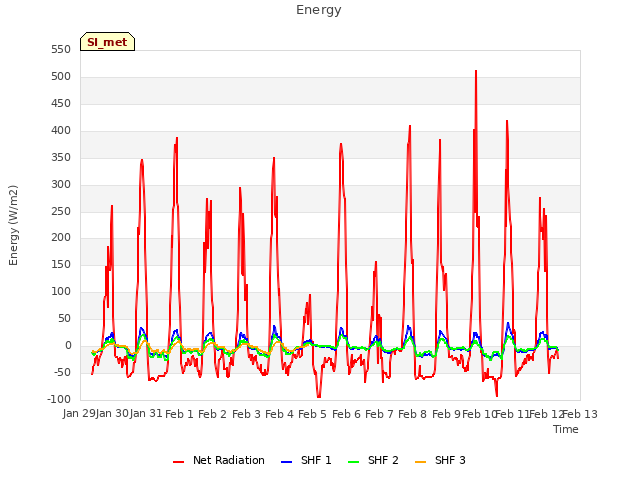Screen dimensions: 640x480
Task: Click the blue SHF 1 legend swatch
Action: [x=287, y=462]
